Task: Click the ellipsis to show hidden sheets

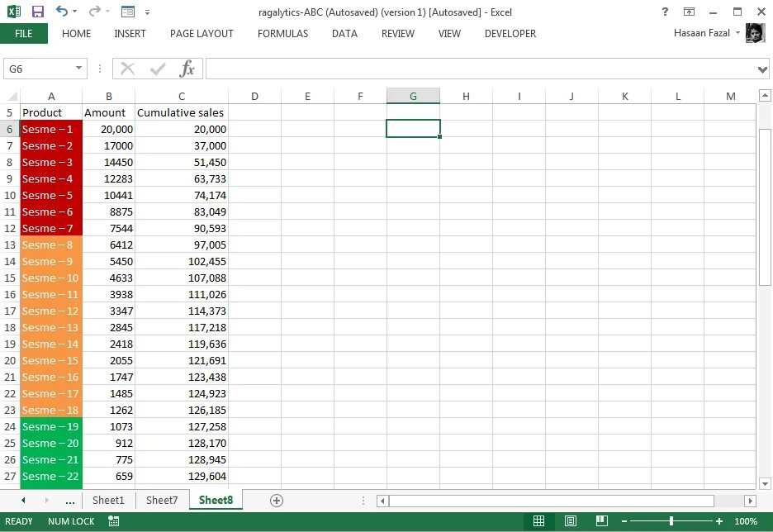Action: tap(70, 501)
